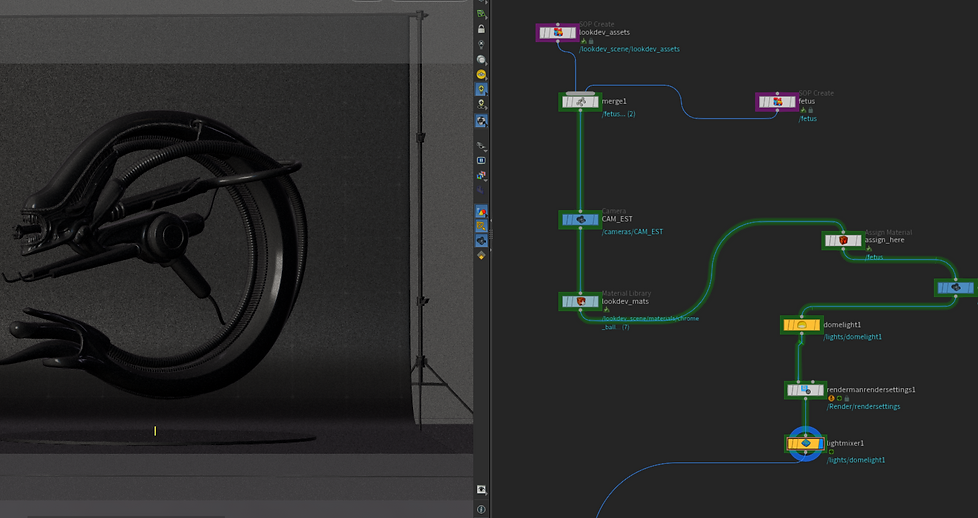
Task: Click the orange warning badge on rendermanrendersettings1
Action: pos(831,398)
